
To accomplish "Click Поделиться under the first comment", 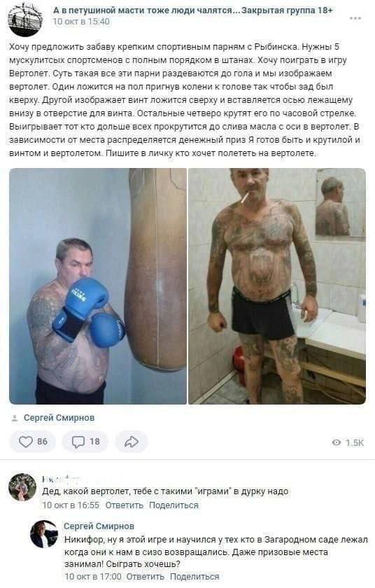I will click(x=174, y=505).
